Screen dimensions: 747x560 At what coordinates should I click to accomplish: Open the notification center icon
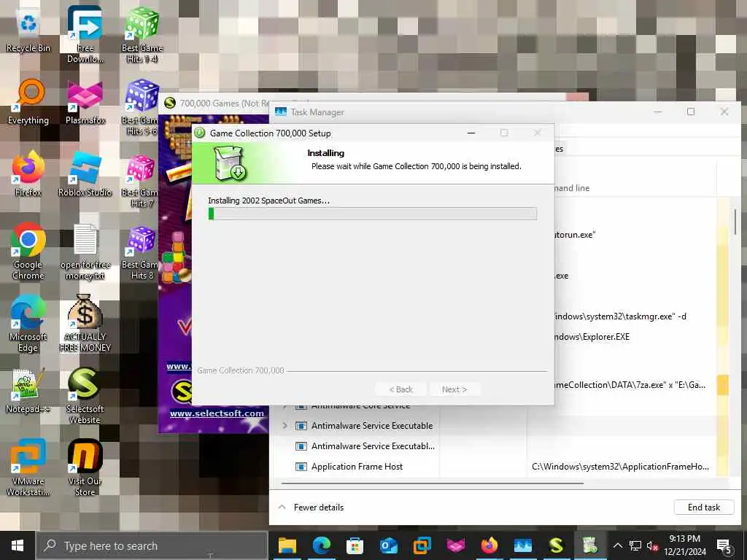pos(724,546)
